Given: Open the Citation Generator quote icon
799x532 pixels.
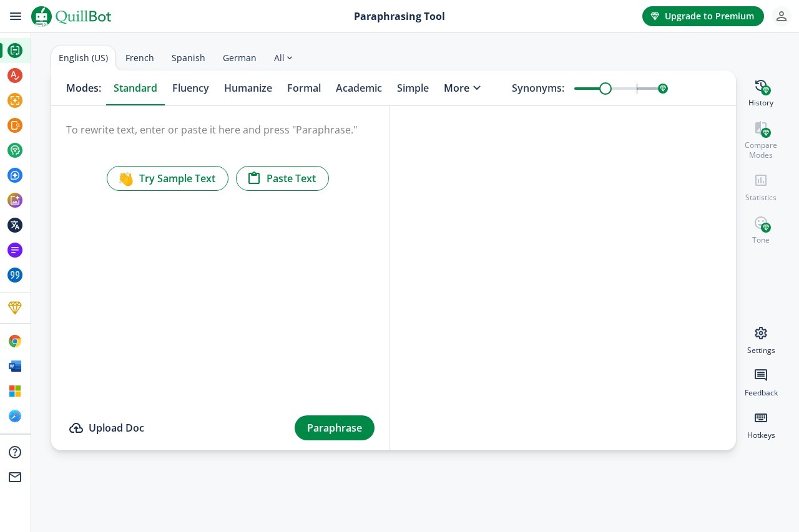Looking at the screenshot, I should click(x=15, y=275).
